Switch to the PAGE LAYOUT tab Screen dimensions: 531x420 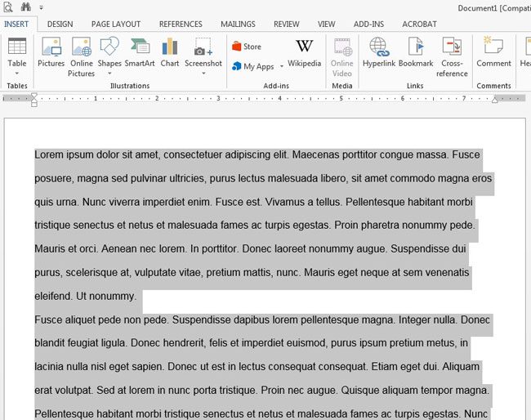click(x=115, y=25)
